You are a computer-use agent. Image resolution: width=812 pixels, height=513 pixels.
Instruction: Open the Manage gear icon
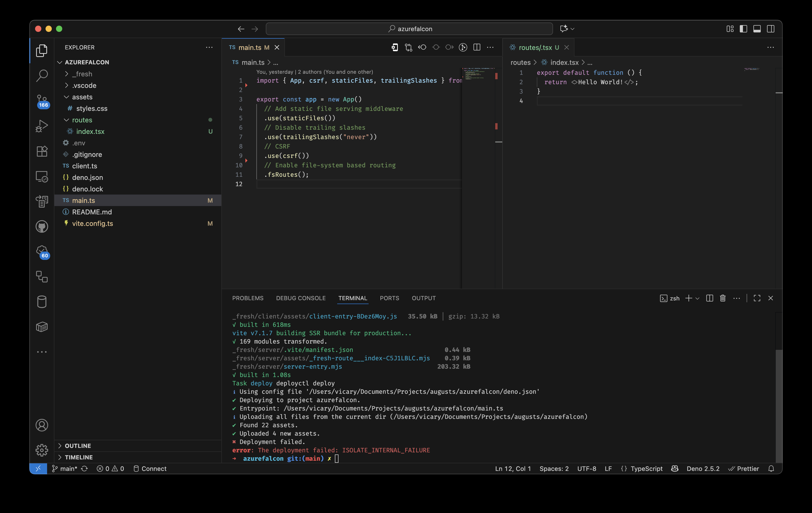(42, 450)
